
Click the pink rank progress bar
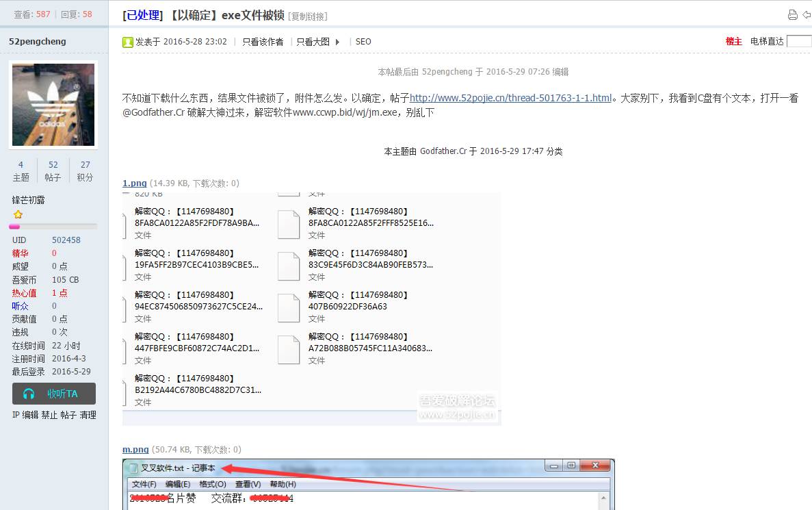pyautogui.click(x=14, y=227)
